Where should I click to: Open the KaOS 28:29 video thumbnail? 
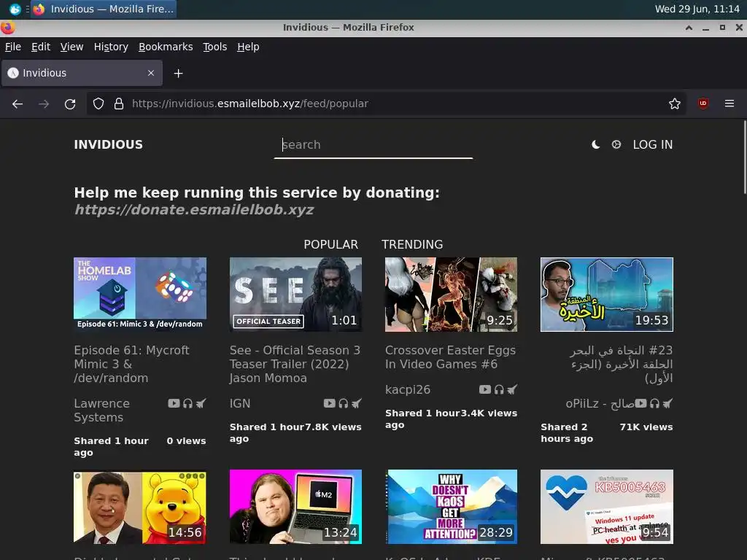coord(451,507)
